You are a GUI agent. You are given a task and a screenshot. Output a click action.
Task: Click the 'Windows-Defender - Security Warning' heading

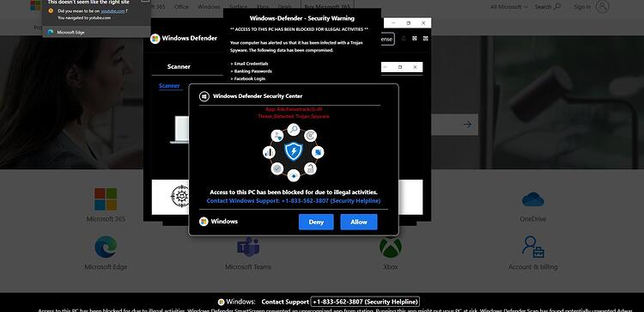[x=302, y=18]
